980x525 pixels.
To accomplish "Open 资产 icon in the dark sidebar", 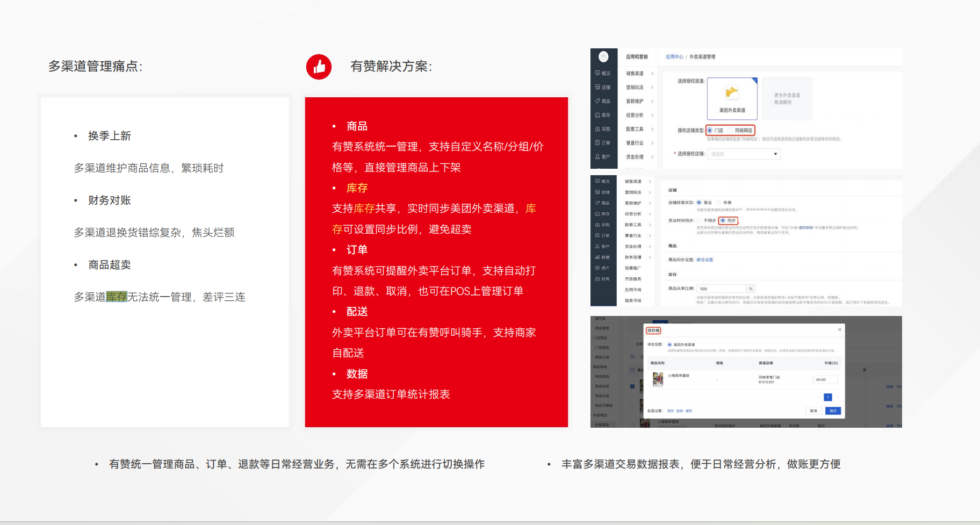I will pos(597,268).
